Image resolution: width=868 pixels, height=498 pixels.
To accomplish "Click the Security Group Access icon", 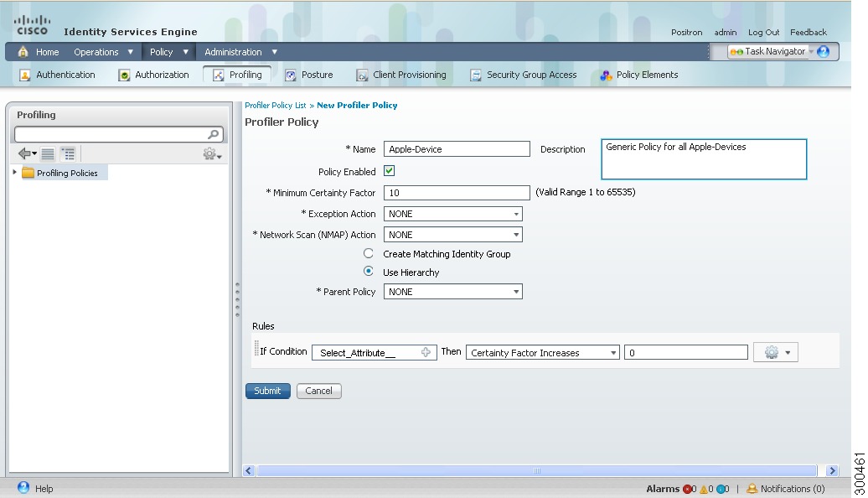I will (x=476, y=75).
